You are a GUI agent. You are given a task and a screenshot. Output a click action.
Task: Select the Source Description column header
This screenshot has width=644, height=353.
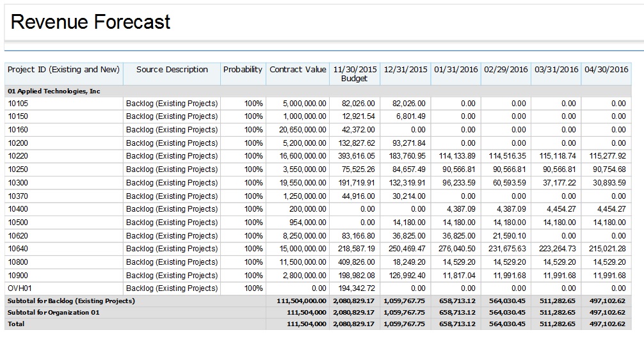coord(172,70)
